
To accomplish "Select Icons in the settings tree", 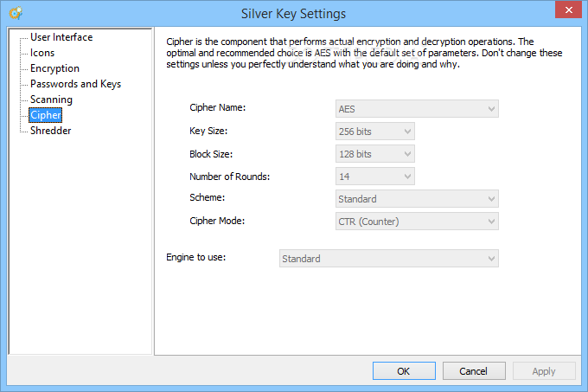I will 42,53.
